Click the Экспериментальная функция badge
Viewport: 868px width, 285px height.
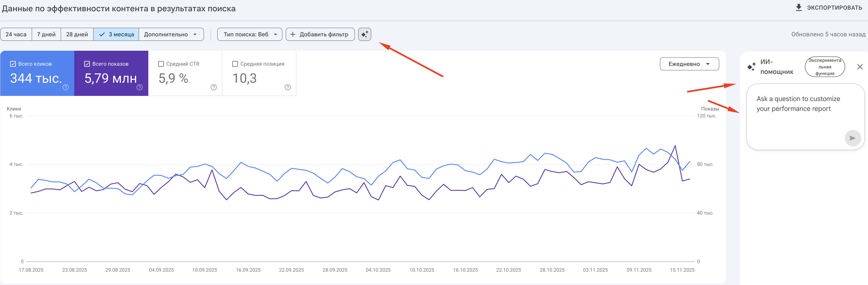825,67
